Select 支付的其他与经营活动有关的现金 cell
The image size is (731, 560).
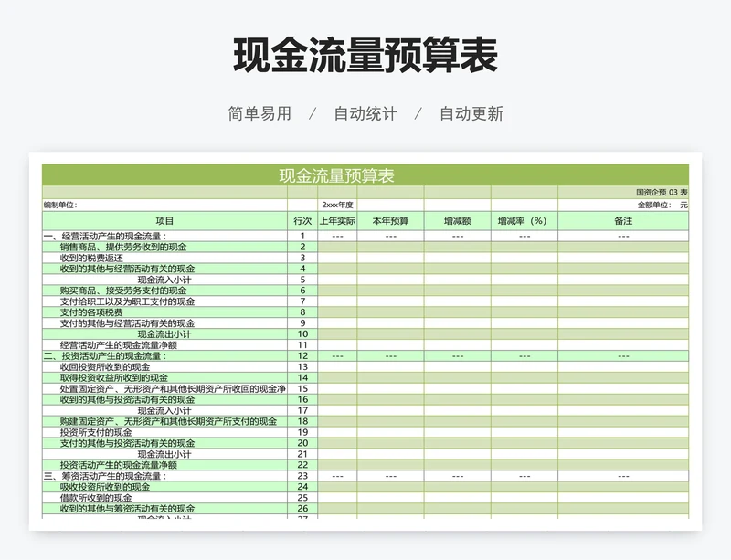[164, 323]
